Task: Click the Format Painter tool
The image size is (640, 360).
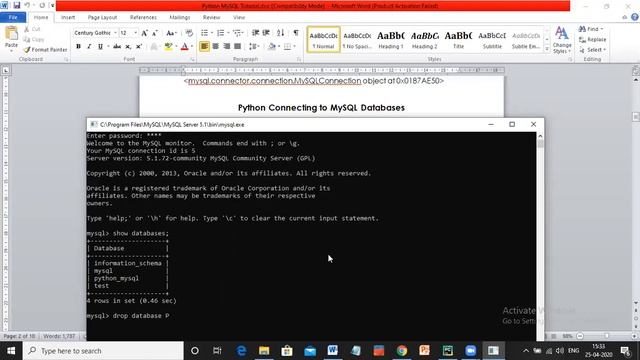Action: click(x=45, y=49)
